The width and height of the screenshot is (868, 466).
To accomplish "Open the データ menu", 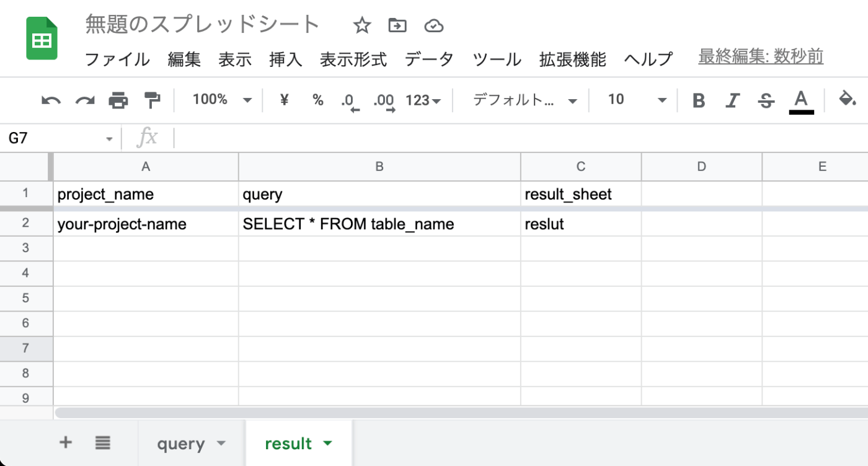I will point(429,59).
